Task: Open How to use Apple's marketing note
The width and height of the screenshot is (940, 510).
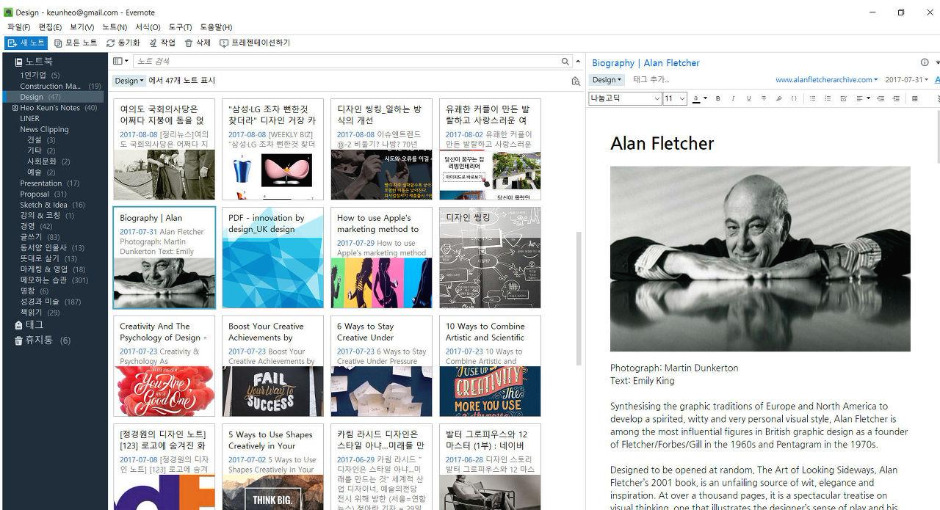Action: pyautogui.click(x=381, y=258)
